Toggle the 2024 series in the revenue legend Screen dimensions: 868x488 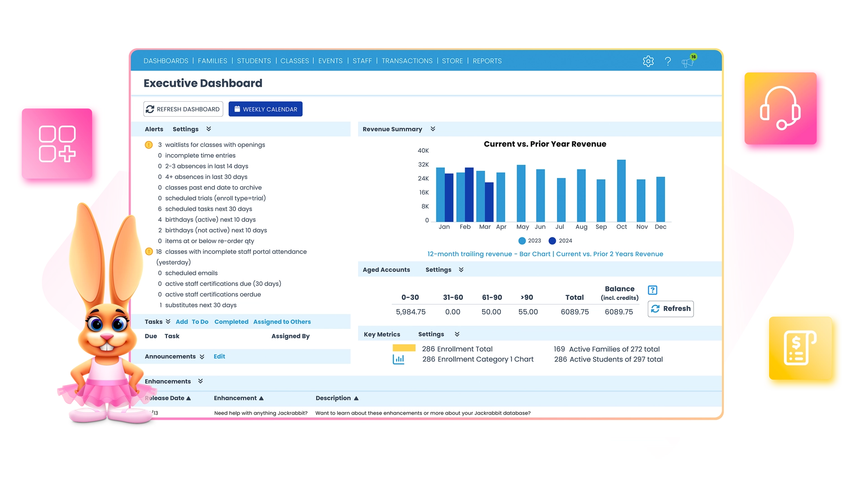pos(561,241)
